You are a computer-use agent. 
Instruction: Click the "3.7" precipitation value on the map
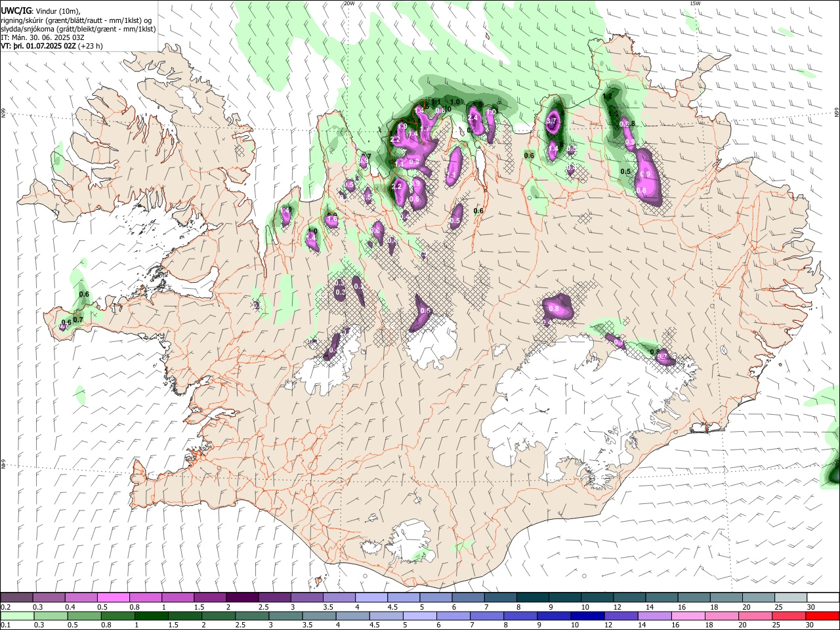(551, 121)
